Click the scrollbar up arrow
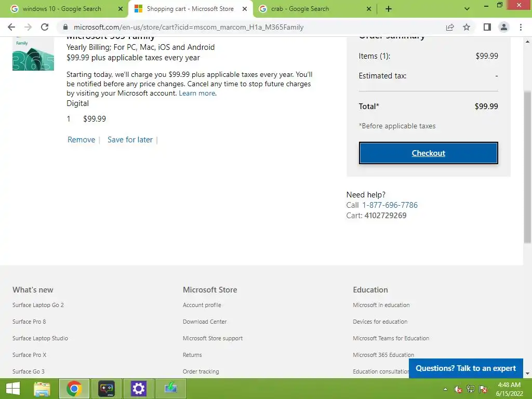The width and height of the screenshot is (532, 399). click(527, 42)
